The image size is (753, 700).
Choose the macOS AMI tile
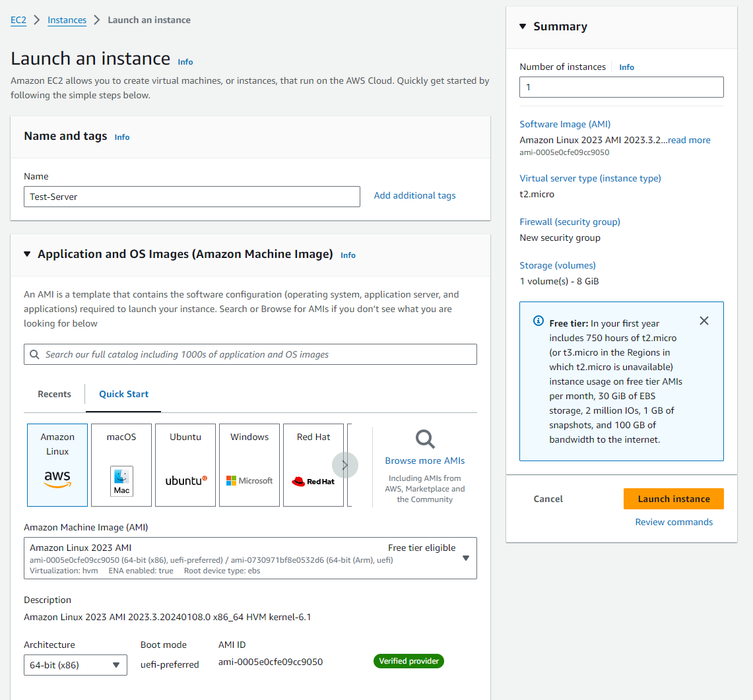coord(121,464)
